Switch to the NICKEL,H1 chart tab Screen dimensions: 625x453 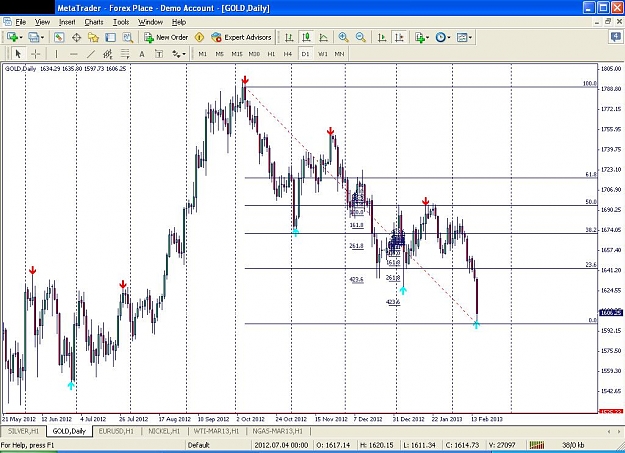164,431
